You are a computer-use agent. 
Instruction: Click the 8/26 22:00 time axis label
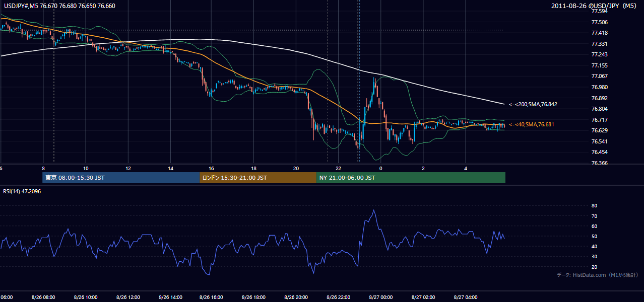(338, 297)
